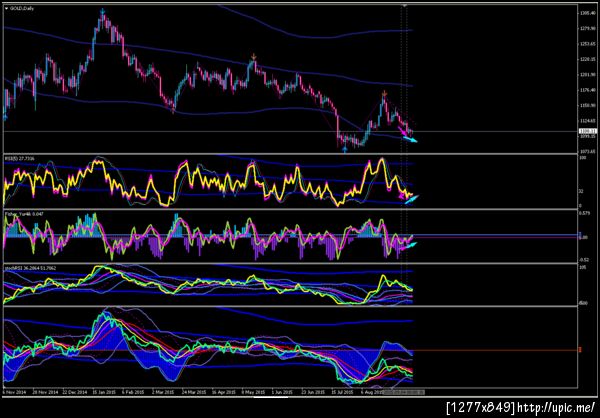Select the cyan arrow signal at January 2015 peak
Screen dimensions: 600x418
(103, 11)
